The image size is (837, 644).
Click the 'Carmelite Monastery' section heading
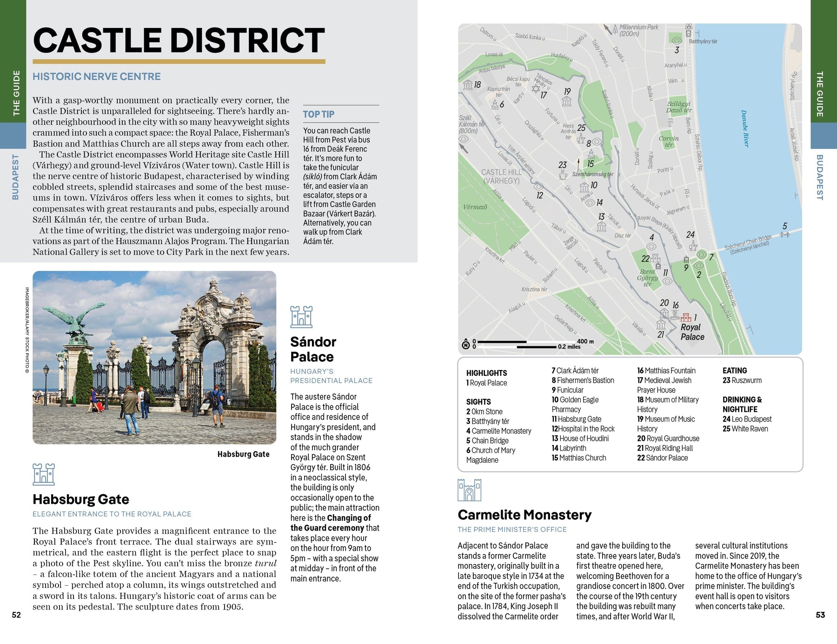coord(525,515)
